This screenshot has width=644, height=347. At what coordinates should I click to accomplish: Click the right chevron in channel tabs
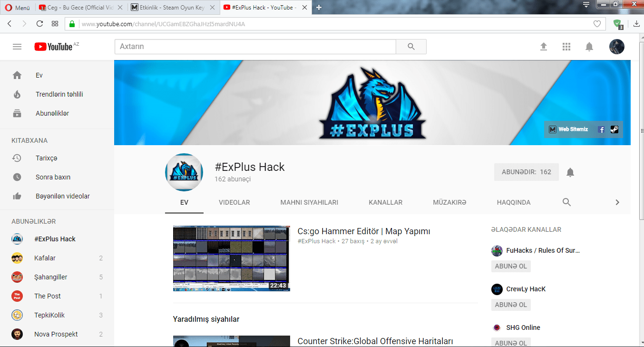point(617,202)
